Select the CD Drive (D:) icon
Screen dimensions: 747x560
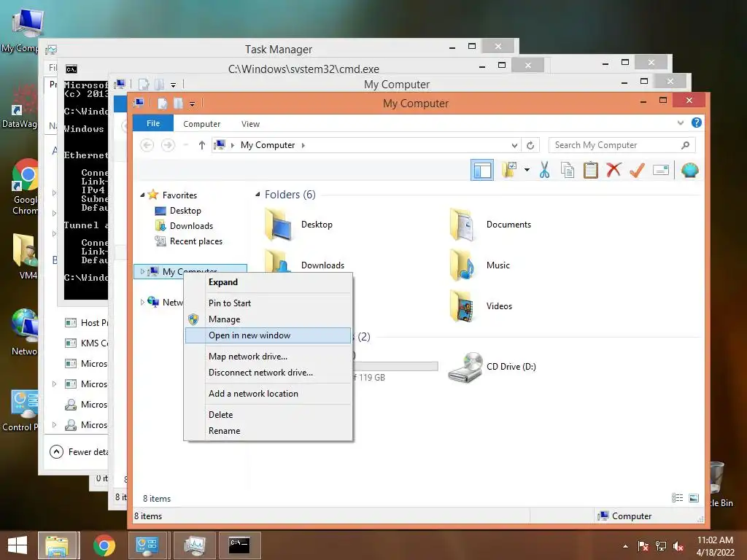[465, 367]
